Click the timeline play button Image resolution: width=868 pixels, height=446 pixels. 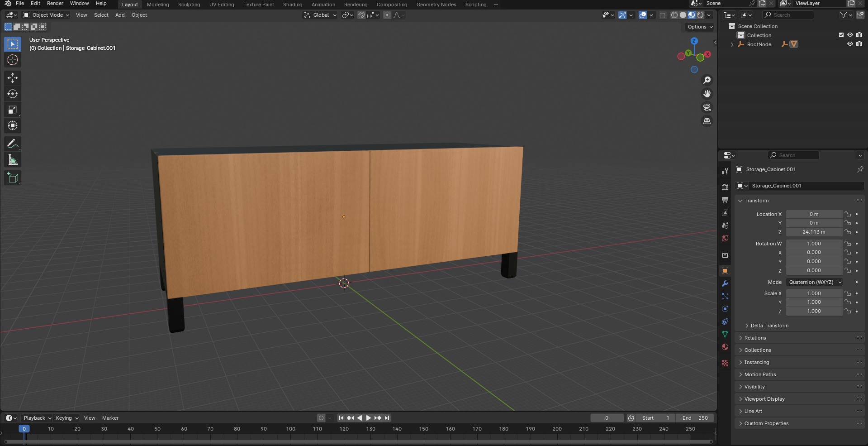click(369, 418)
